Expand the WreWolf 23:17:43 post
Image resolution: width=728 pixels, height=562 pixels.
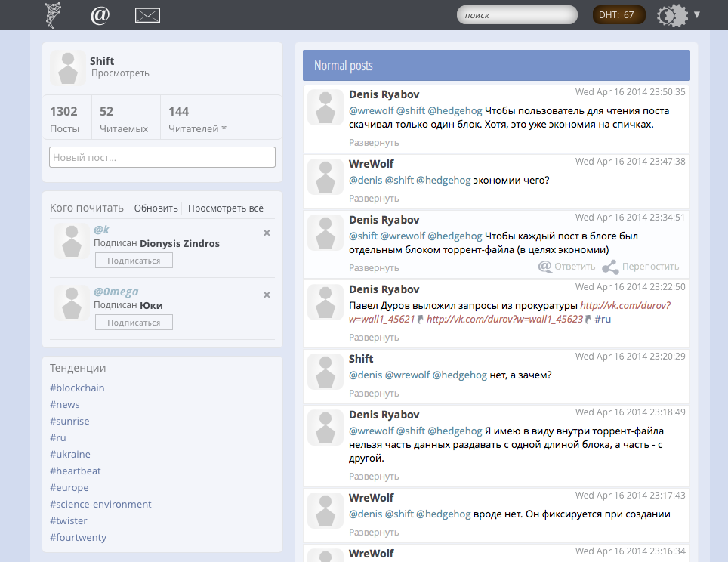point(374,533)
